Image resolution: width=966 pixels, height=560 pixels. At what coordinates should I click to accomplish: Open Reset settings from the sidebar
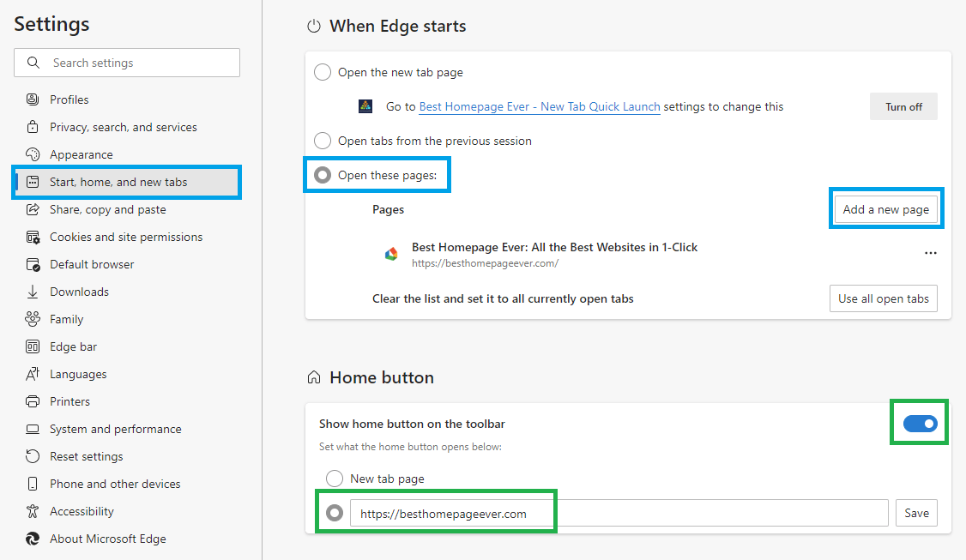[x=31, y=456]
